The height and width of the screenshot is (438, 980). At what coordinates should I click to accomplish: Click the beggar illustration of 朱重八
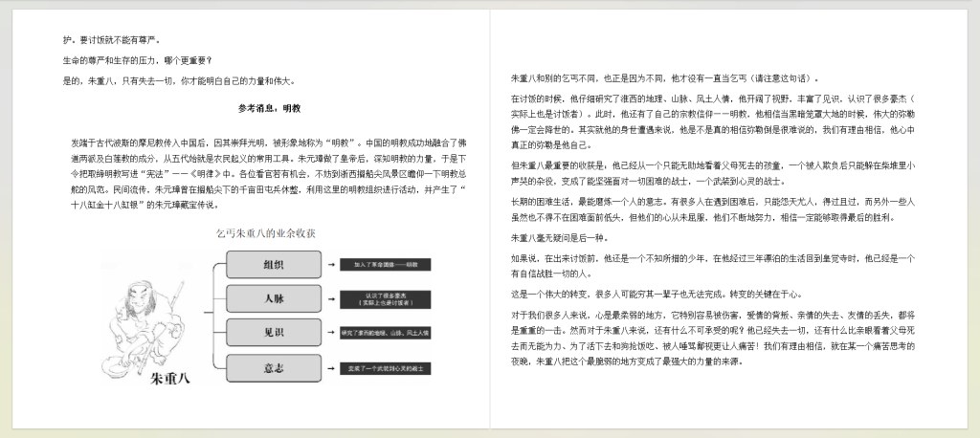(x=151, y=311)
